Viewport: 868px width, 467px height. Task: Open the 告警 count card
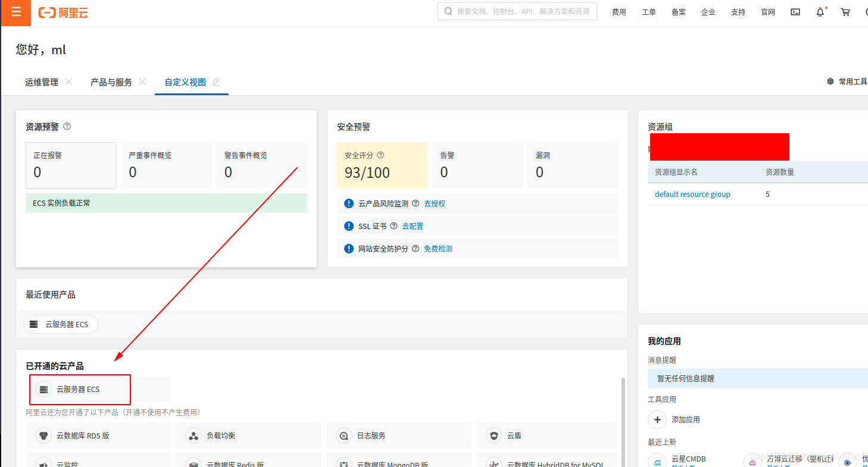tap(477, 165)
